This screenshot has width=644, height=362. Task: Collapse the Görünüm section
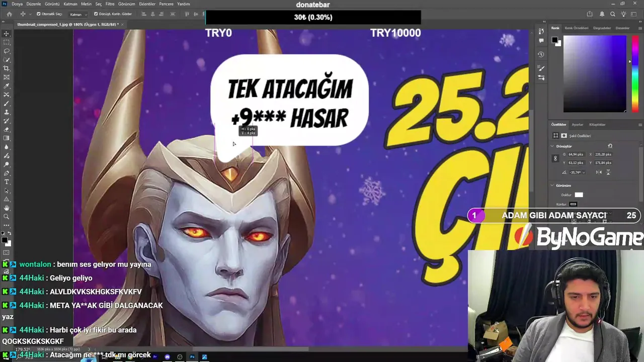tap(552, 185)
